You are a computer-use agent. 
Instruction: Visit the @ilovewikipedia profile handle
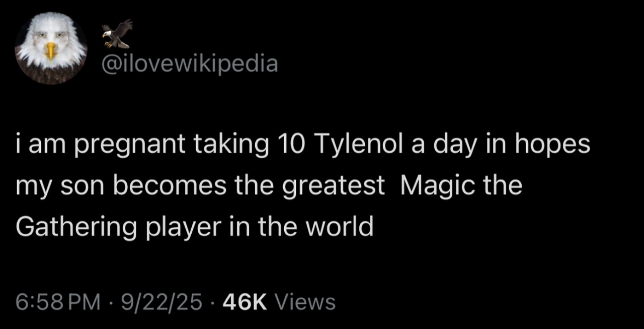point(190,64)
